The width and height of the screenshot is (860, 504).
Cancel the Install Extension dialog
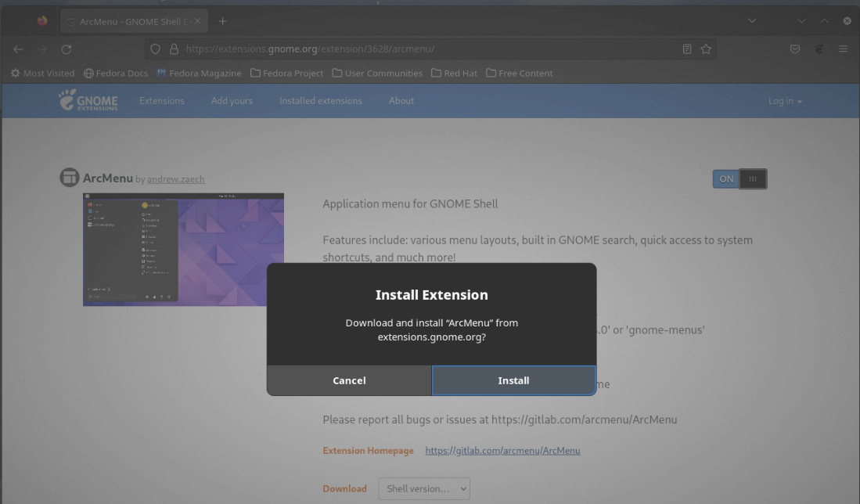click(x=349, y=380)
